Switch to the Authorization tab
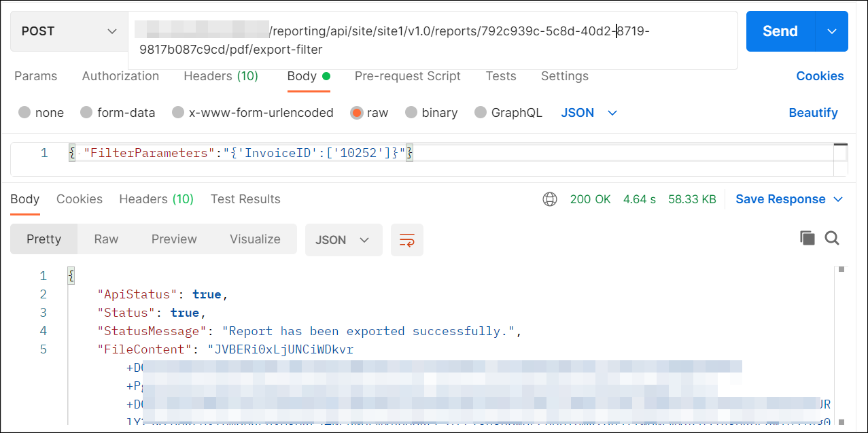The height and width of the screenshot is (433, 868). [x=120, y=76]
